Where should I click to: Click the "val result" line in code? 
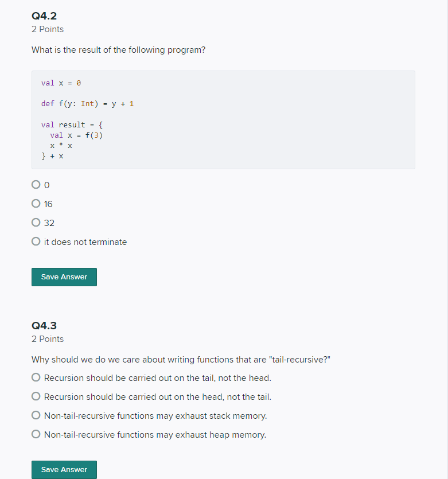coord(71,124)
